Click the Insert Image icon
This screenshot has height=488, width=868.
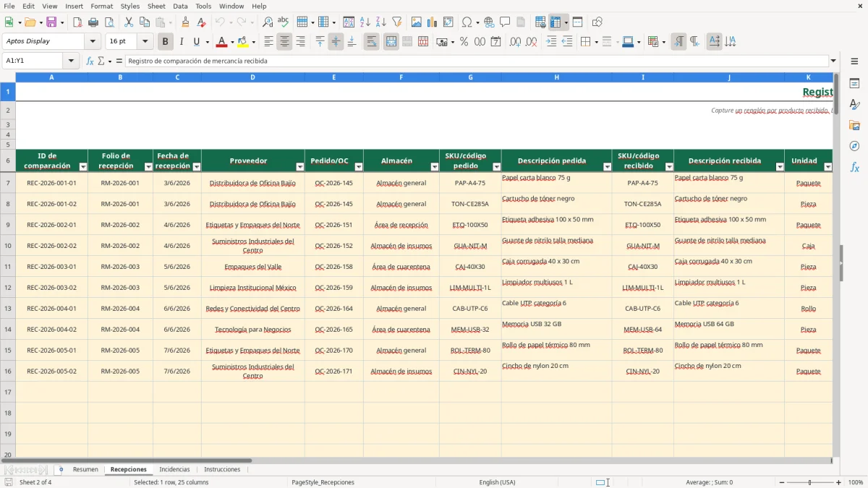coord(416,22)
